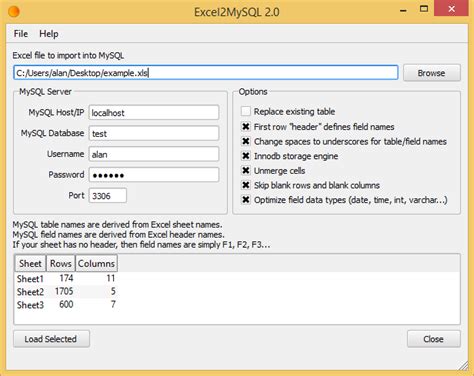Toggle Unmerge cells checkbox
The image size is (474, 376).
click(246, 171)
